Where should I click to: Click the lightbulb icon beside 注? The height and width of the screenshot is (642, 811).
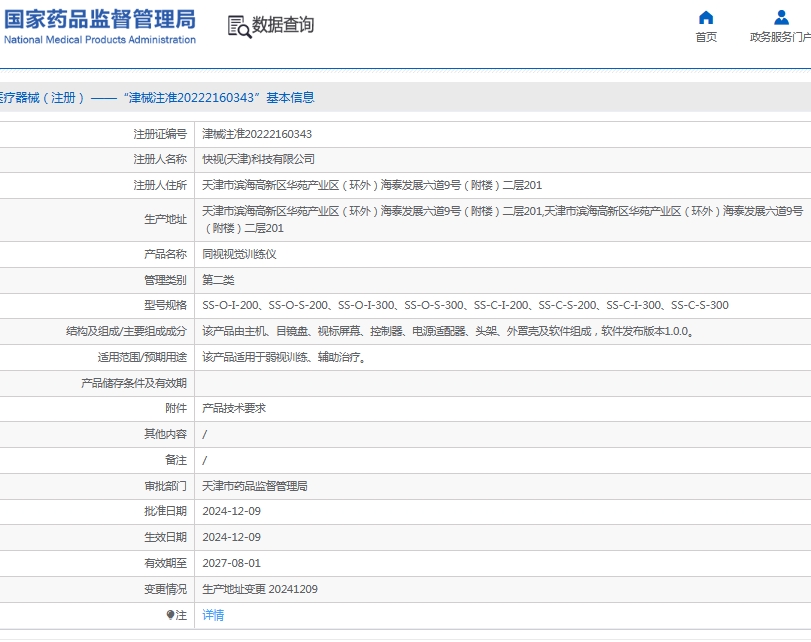(170, 615)
